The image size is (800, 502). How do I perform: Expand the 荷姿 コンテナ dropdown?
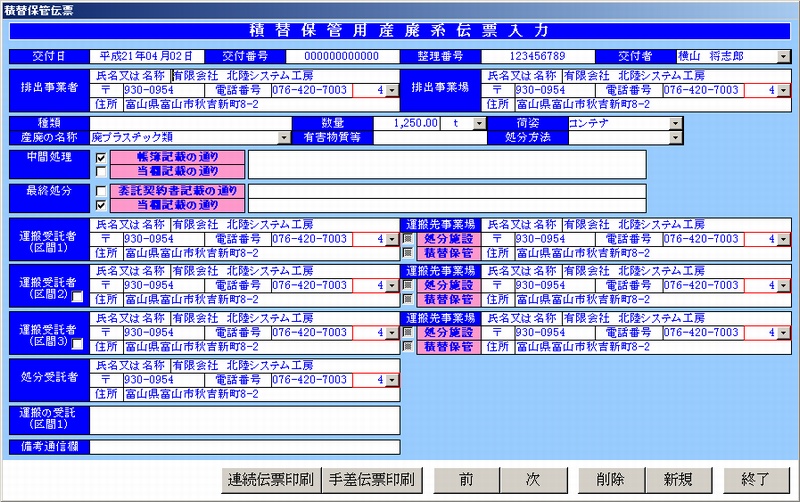(676, 123)
